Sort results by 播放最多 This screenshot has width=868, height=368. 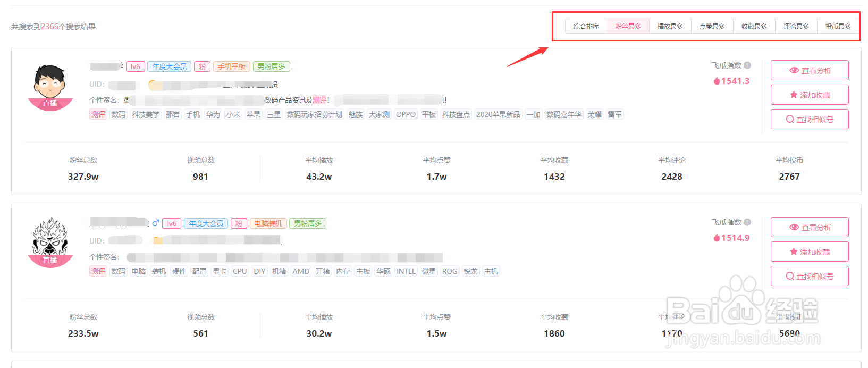coord(670,26)
